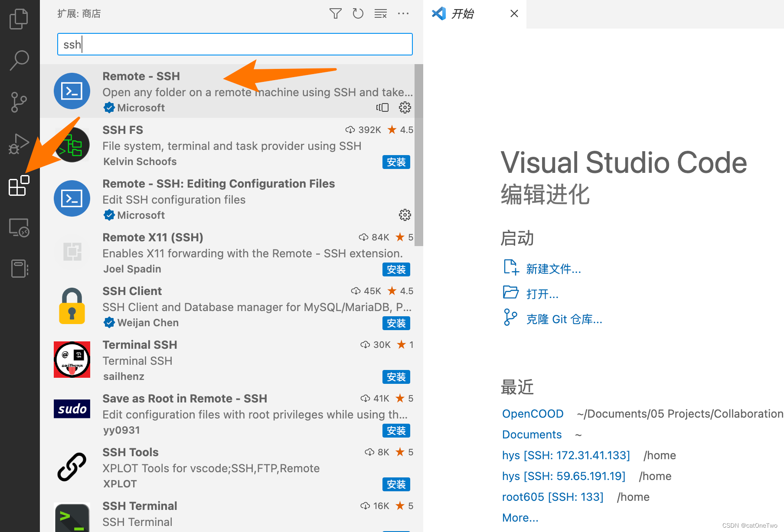Open the Extensions view icon
This screenshot has width=784, height=532.
pos(19,185)
